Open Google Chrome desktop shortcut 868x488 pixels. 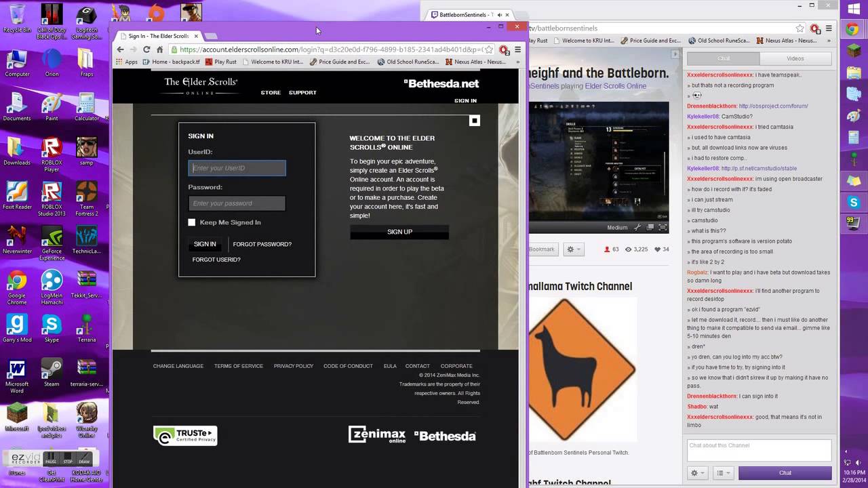click(x=16, y=287)
